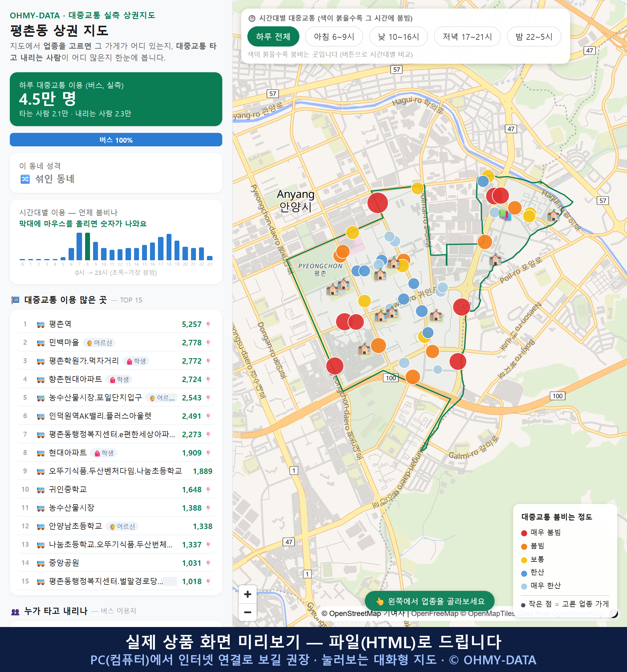Click the book icon marker on the map
627x672 pixels.
coord(505,215)
